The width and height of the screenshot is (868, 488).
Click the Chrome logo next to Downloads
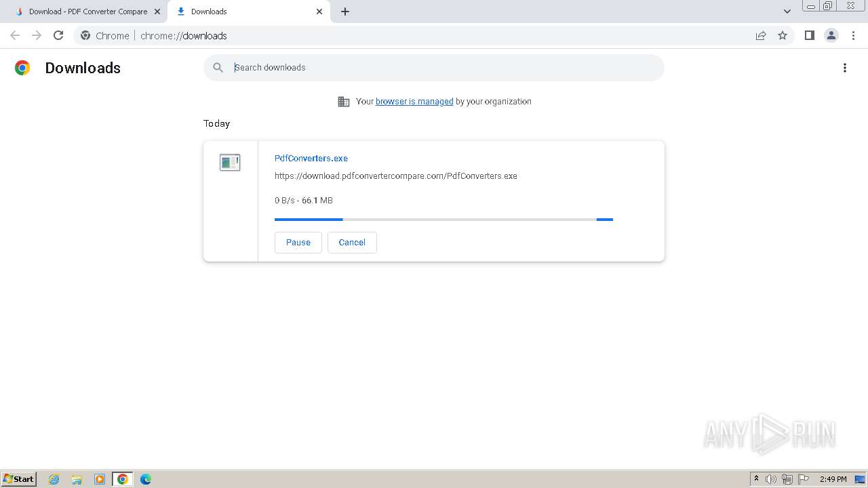22,68
